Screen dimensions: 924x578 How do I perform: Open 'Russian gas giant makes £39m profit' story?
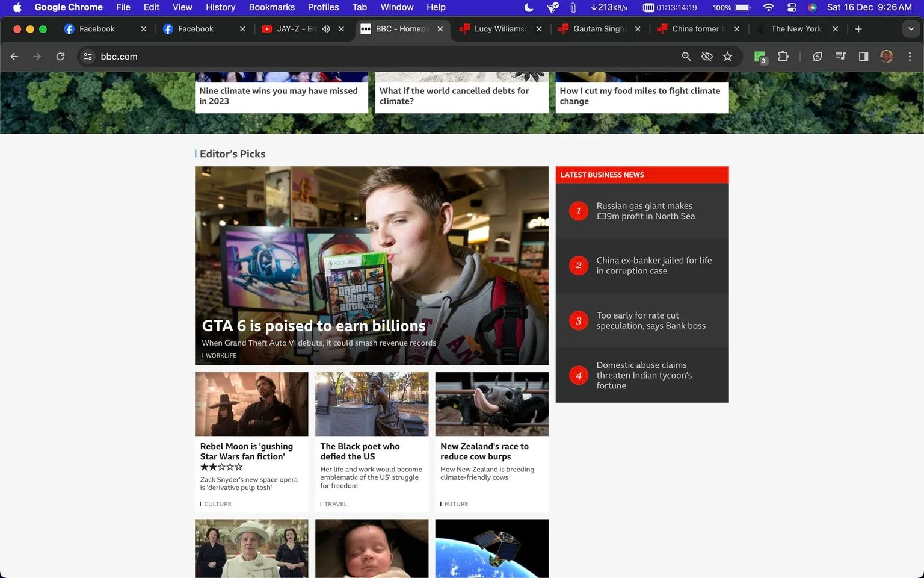[x=645, y=211]
